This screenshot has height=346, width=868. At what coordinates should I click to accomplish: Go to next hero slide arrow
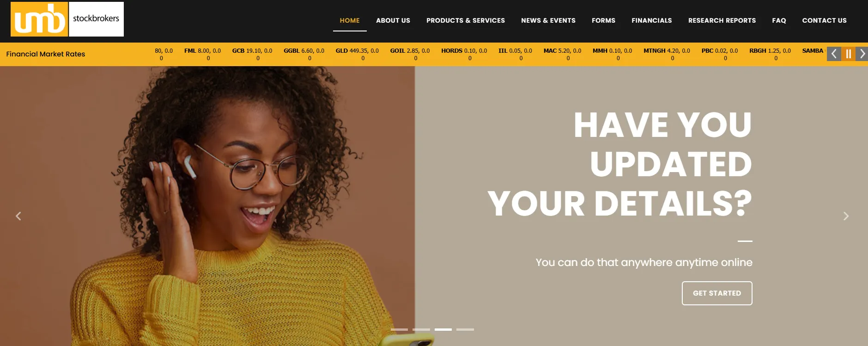(x=846, y=216)
